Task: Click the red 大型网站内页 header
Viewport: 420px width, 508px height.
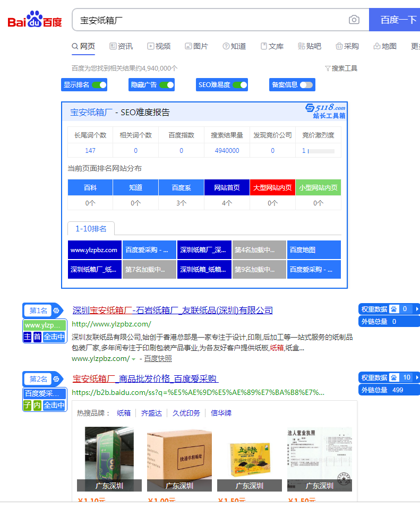Action: [272, 187]
